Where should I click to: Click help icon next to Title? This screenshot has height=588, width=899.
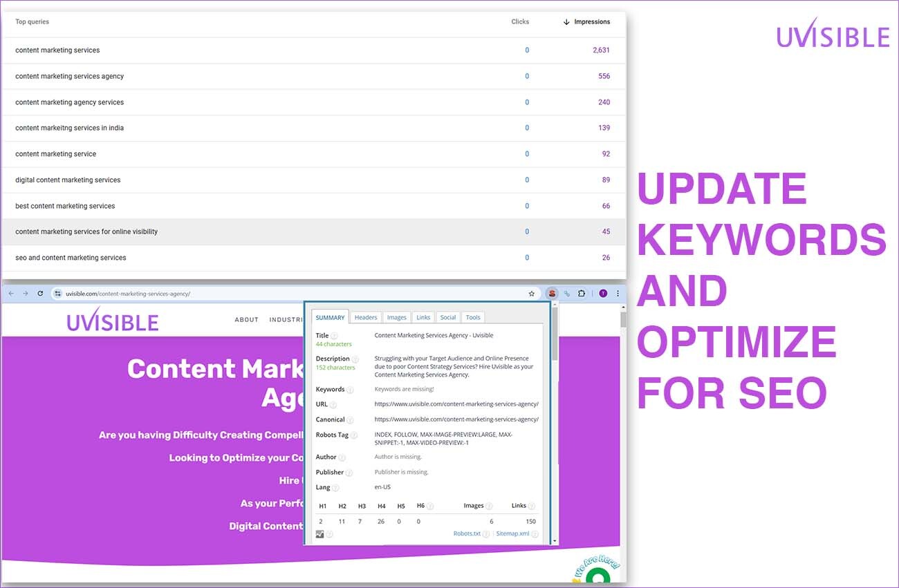click(334, 336)
